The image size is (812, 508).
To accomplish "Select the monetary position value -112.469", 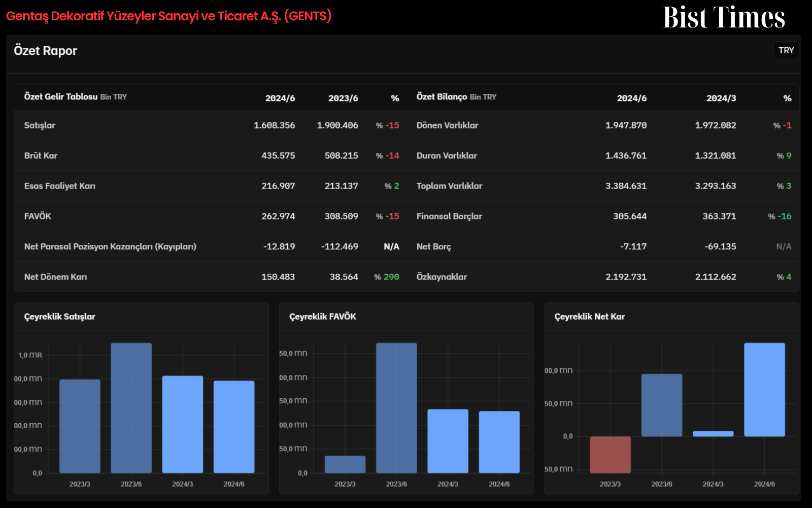I will tap(340, 246).
